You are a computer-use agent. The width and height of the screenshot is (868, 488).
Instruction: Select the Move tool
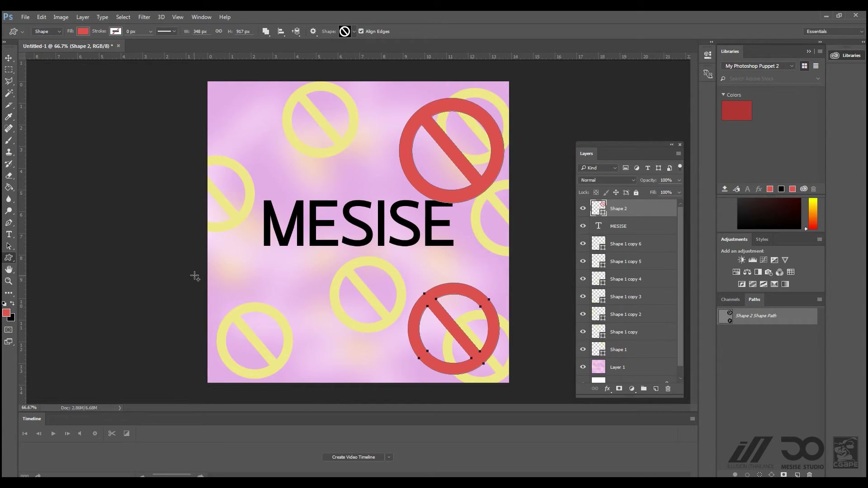coord(9,58)
